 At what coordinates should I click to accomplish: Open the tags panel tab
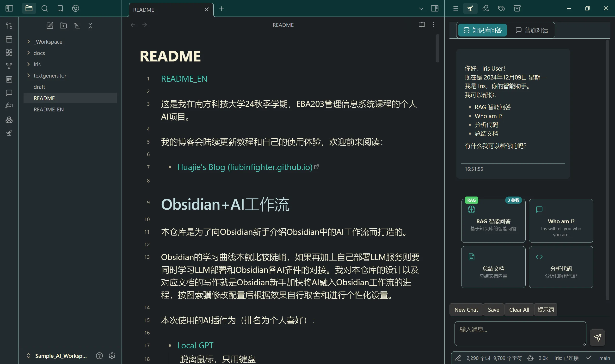(501, 8)
